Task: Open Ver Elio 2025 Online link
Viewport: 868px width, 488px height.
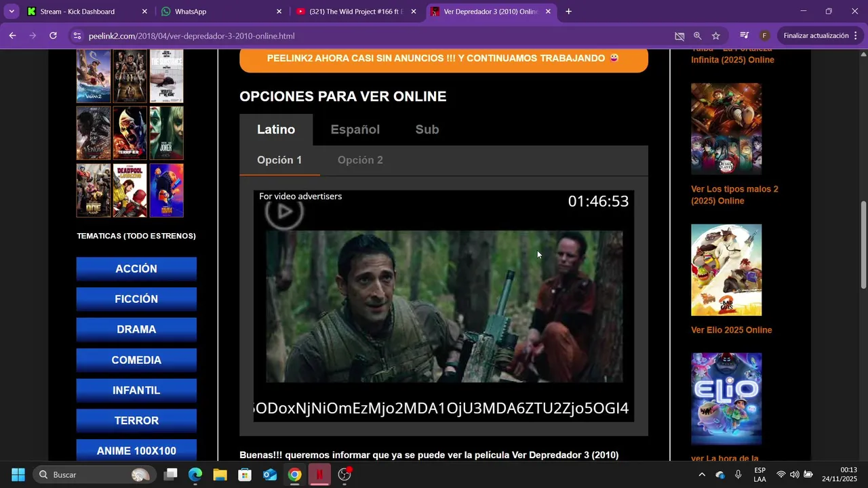Action: click(732, 330)
